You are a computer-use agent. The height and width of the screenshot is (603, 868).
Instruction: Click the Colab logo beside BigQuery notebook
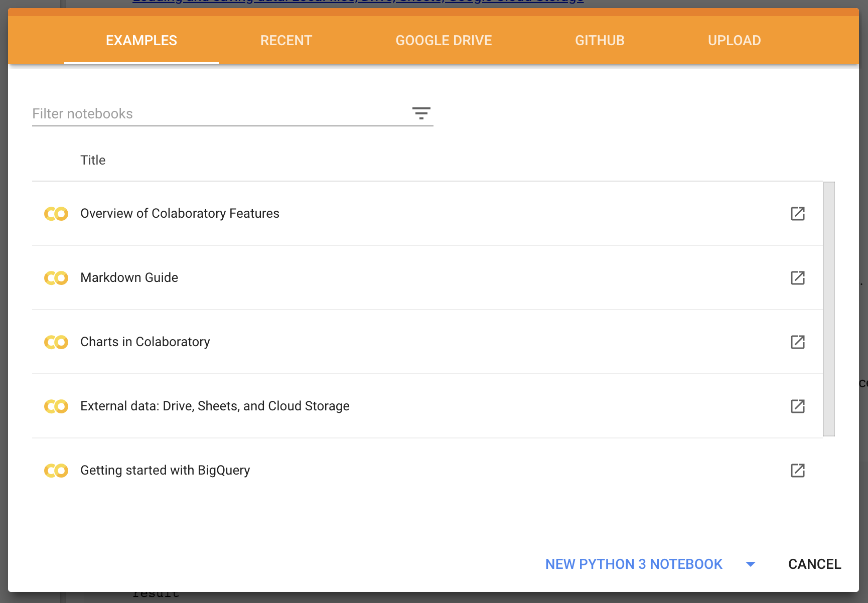56,470
